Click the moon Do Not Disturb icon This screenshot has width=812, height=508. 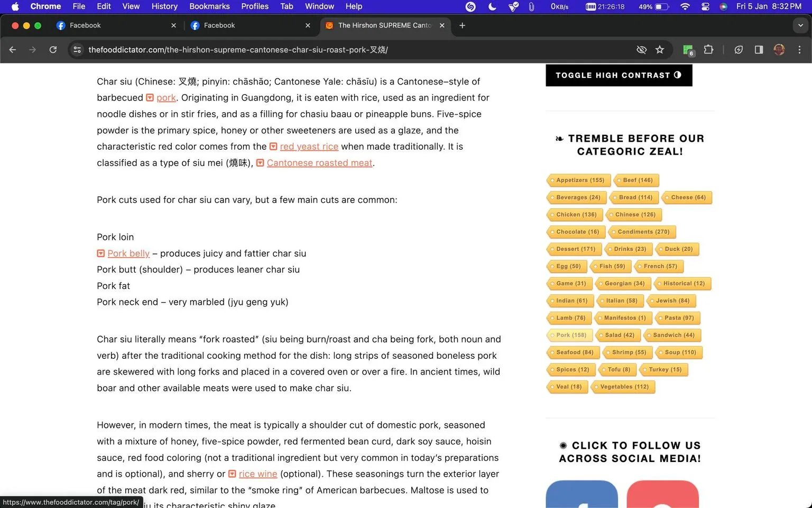tap(492, 6)
